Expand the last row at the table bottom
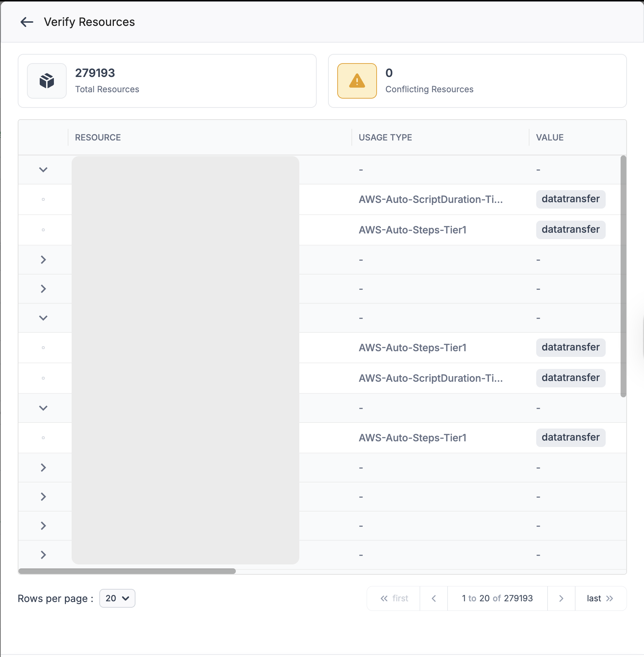The image size is (644, 657). point(43,555)
